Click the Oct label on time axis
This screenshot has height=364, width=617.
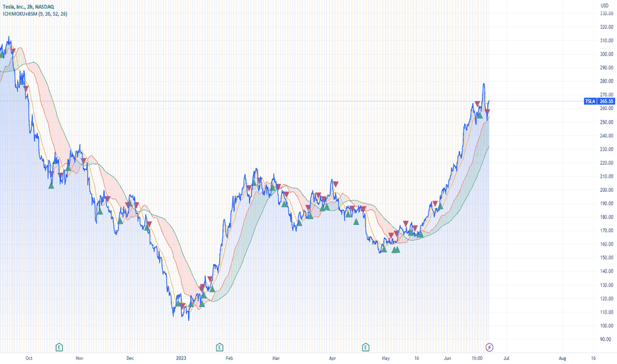(x=28, y=358)
